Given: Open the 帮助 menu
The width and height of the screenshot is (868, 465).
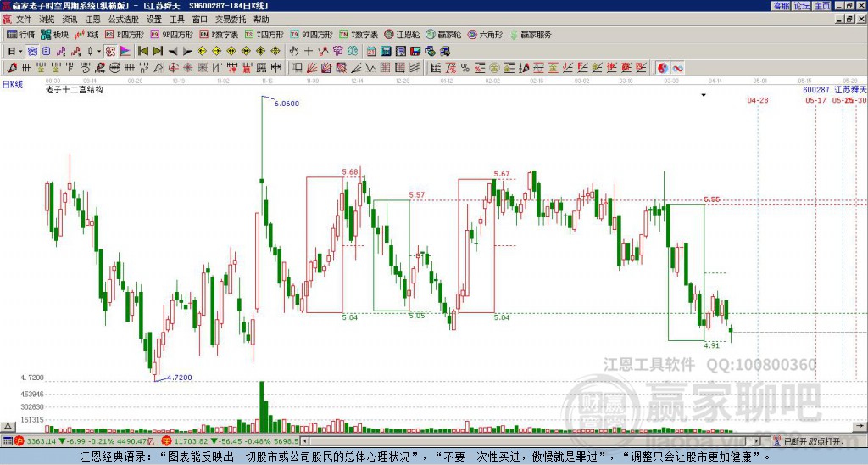Looking at the screenshot, I should click(x=261, y=20).
